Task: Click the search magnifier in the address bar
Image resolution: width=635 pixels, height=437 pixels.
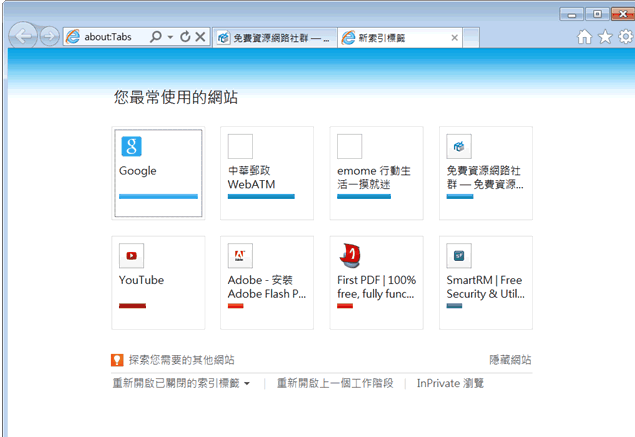Action: (156, 37)
